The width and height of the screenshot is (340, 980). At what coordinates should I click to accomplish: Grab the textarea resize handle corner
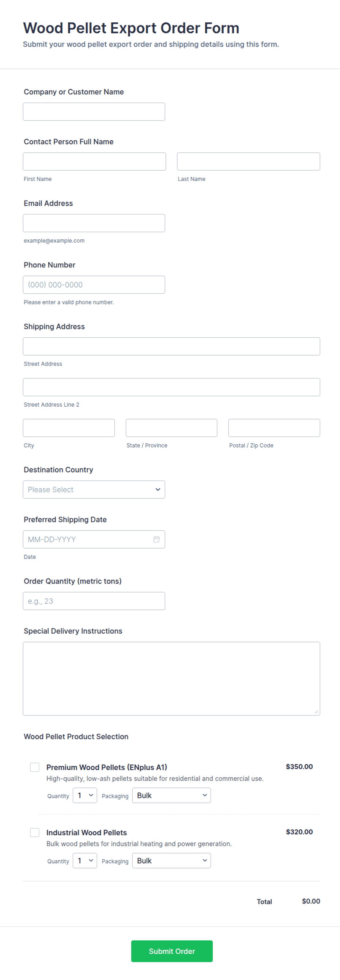click(x=316, y=712)
